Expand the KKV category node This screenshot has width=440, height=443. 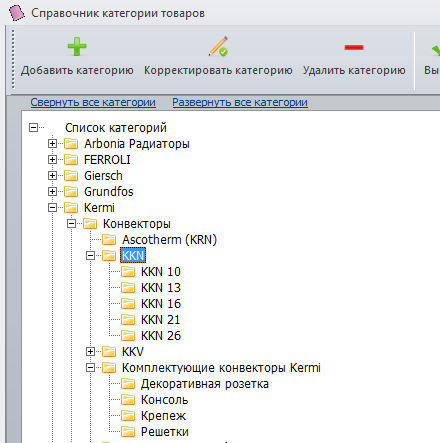point(90,352)
